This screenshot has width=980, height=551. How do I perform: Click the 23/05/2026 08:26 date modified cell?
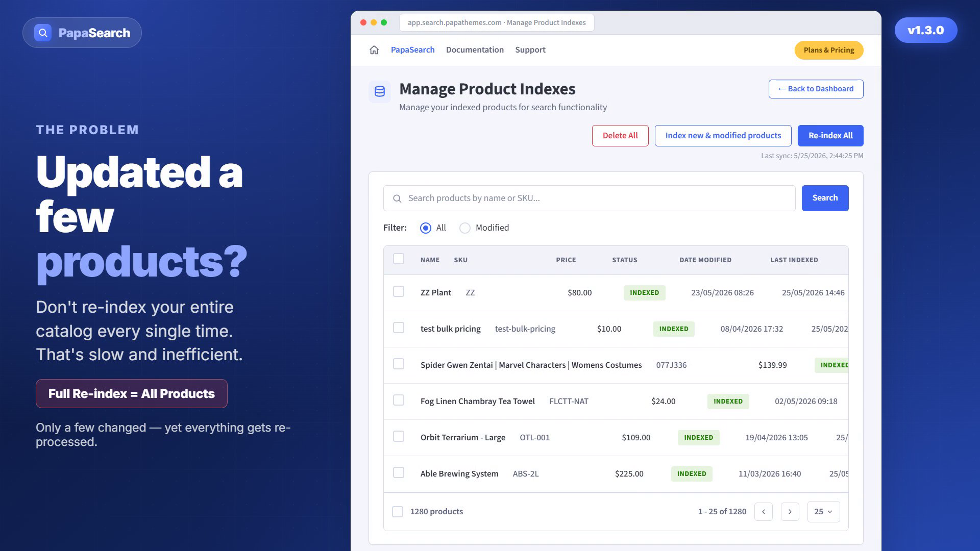[722, 293]
